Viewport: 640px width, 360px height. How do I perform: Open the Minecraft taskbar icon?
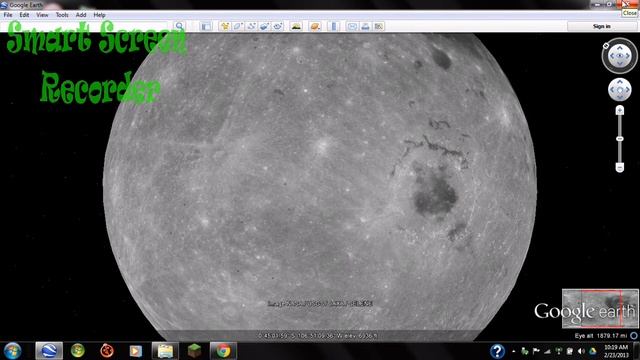tap(194, 351)
